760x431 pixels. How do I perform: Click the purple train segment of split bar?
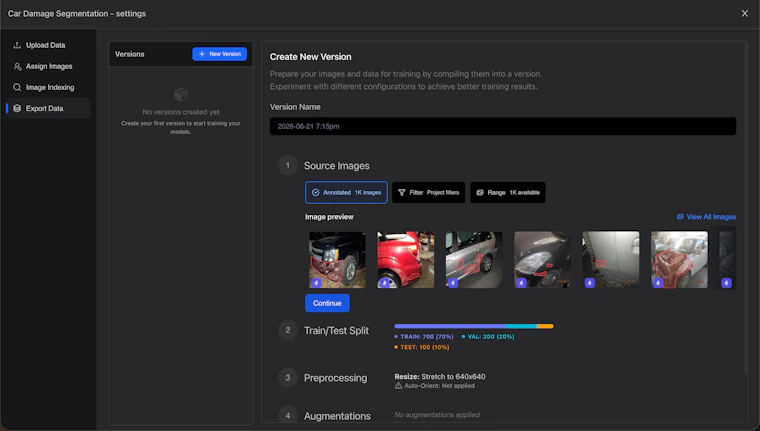(x=450, y=326)
